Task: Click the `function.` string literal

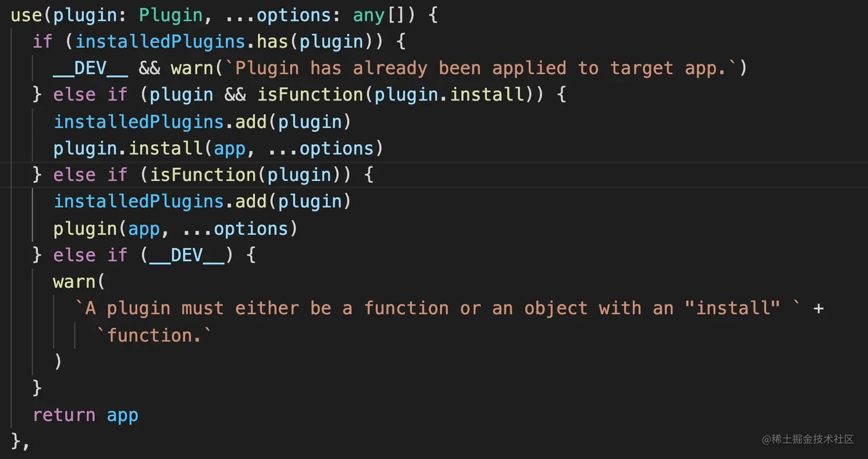Action: coord(154,335)
